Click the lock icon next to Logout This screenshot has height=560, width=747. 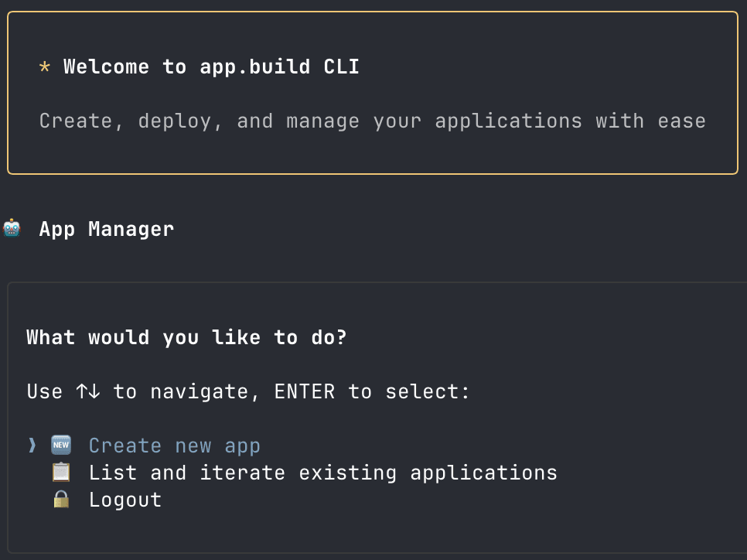[x=60, y=499]
